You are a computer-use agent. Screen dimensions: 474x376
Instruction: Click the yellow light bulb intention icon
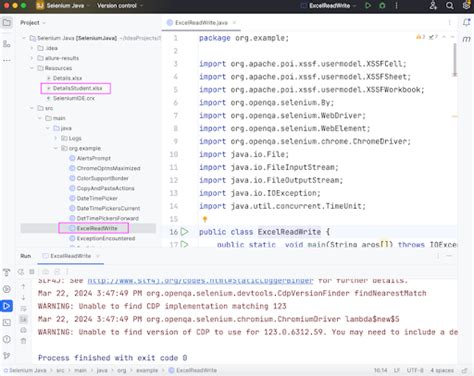pyautogui.click(x=205, y=219)
